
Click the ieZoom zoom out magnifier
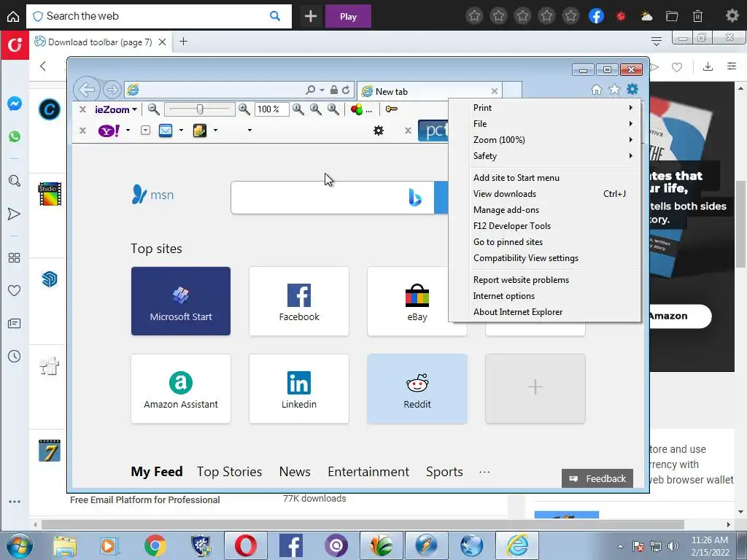click(x=153, y=109)
